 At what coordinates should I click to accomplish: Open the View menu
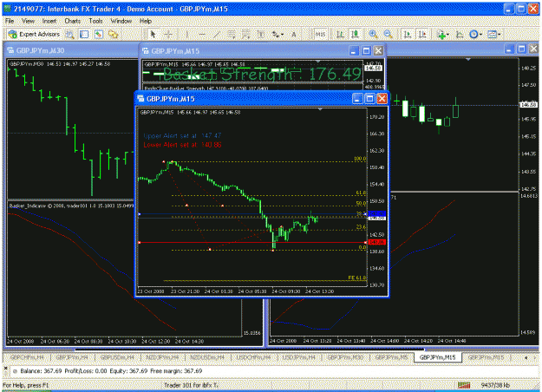tap(28, 21)
